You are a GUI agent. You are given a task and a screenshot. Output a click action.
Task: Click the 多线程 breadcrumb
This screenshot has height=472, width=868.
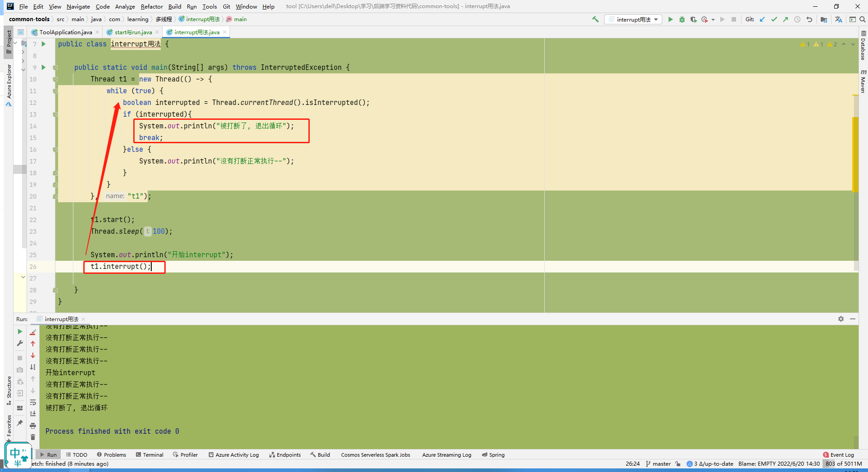point(164,19)
